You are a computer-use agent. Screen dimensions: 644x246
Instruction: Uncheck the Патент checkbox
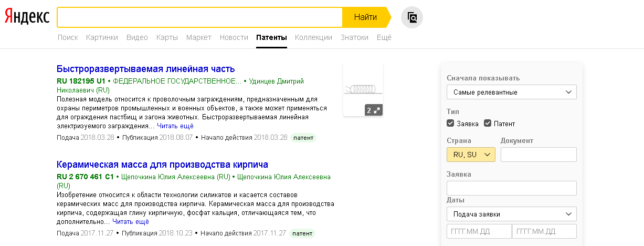[488, 124]
